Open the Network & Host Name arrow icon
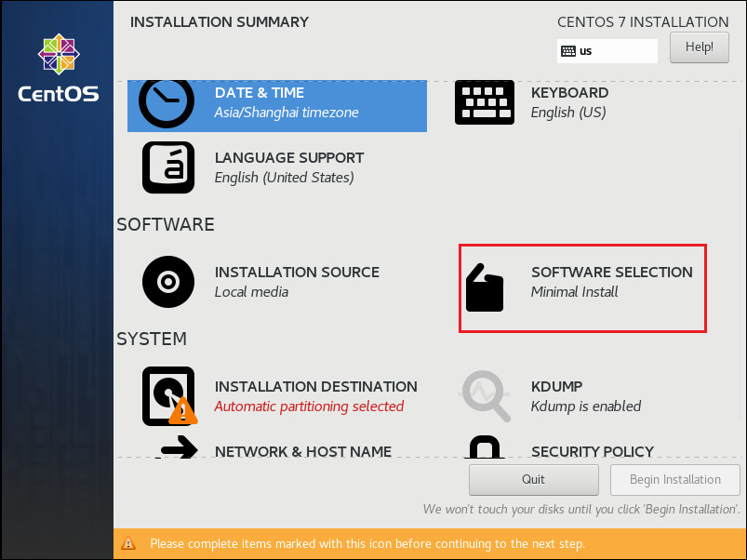 pos(177,447)
